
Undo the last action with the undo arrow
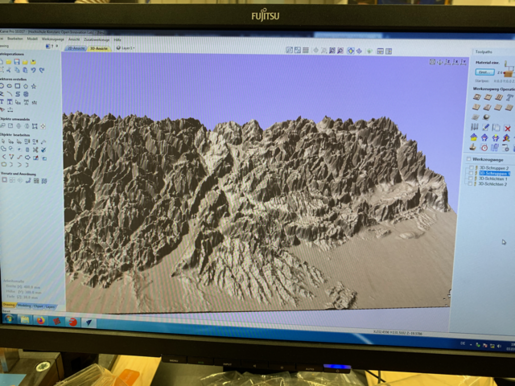click(x=33, y=70)
